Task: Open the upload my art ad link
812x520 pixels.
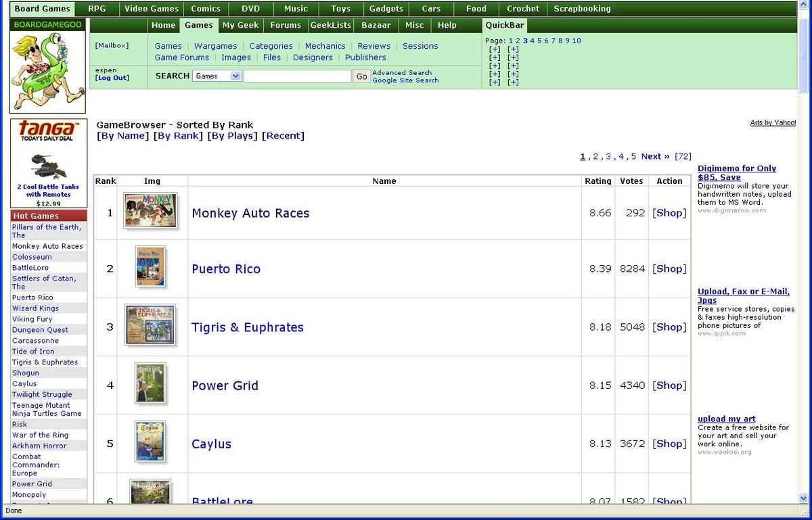Action: [x=727, y=419]
